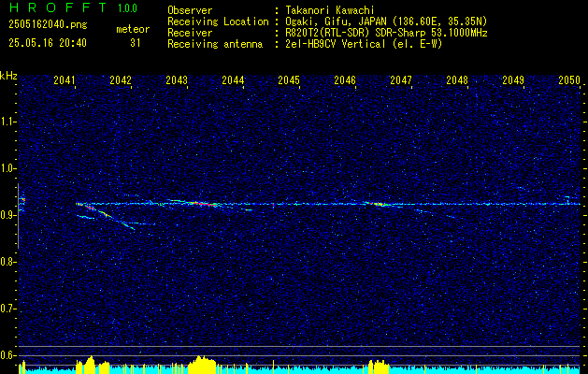Click the Receiver field label

[190, 33]
